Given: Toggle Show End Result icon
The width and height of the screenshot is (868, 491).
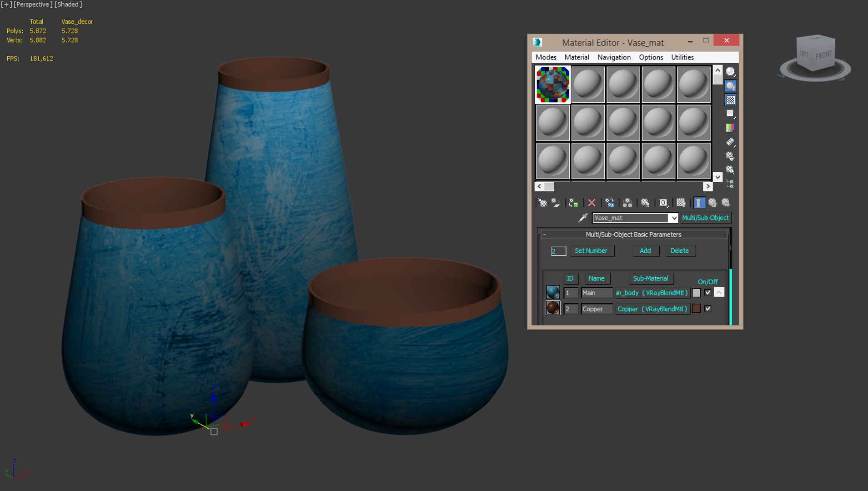Looking at the screenshot, I should (699, 203).
